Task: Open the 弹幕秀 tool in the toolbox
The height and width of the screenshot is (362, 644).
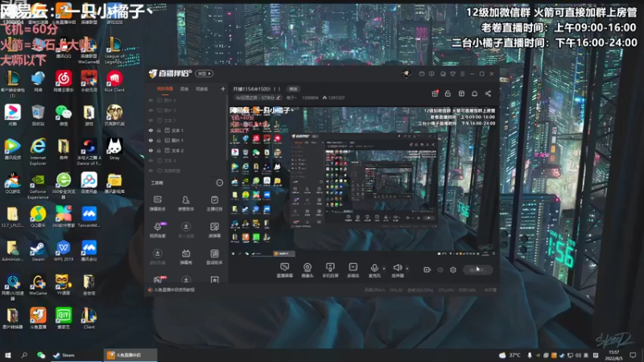Action: [186, 257]
